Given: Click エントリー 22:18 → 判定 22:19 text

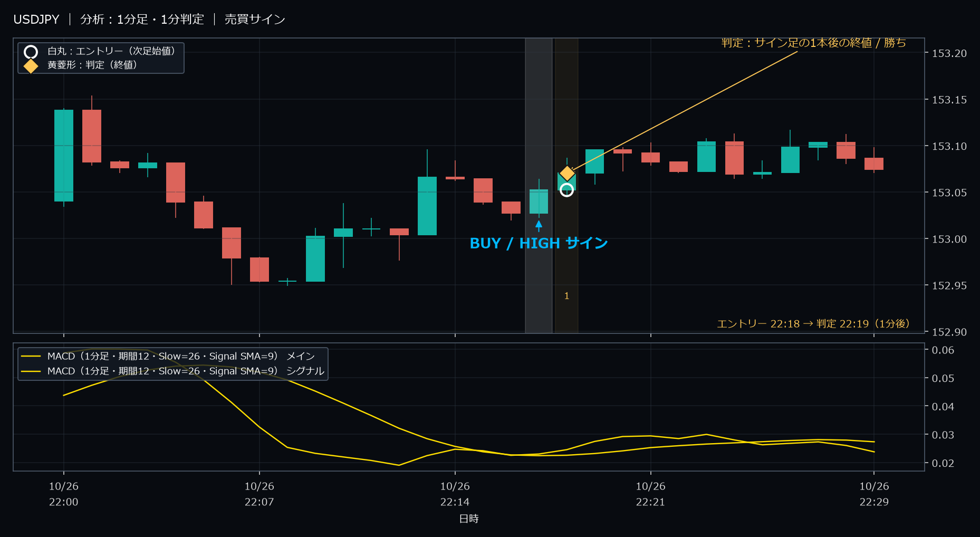Looking at the screenshot, I should (x=813, y=323).
